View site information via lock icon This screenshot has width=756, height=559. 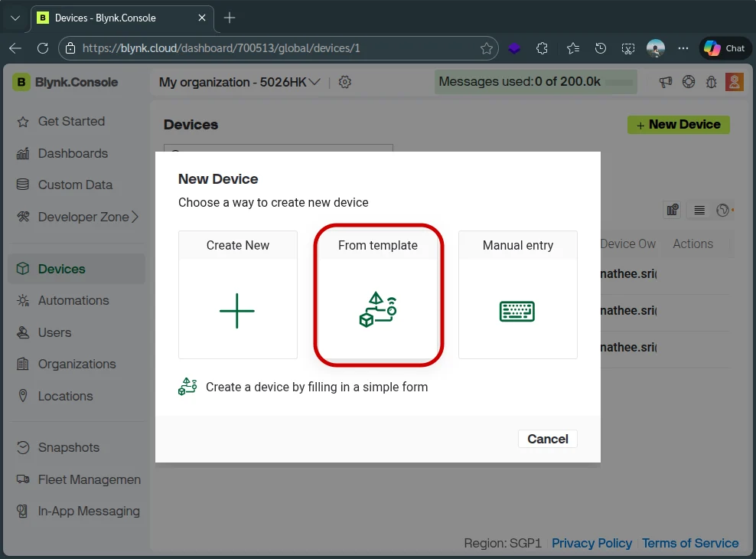(x=70, y=48)
